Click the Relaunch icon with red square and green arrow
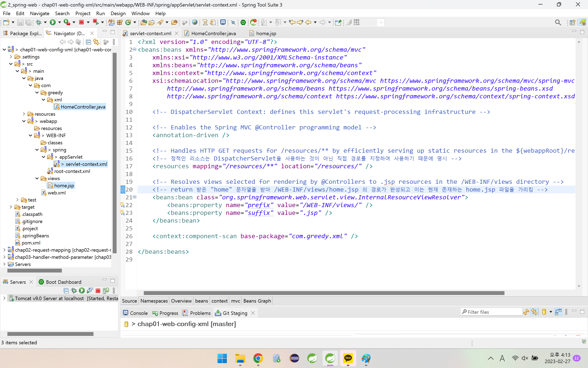The width and height of the screenshot is (588, 368). [96, 22]
